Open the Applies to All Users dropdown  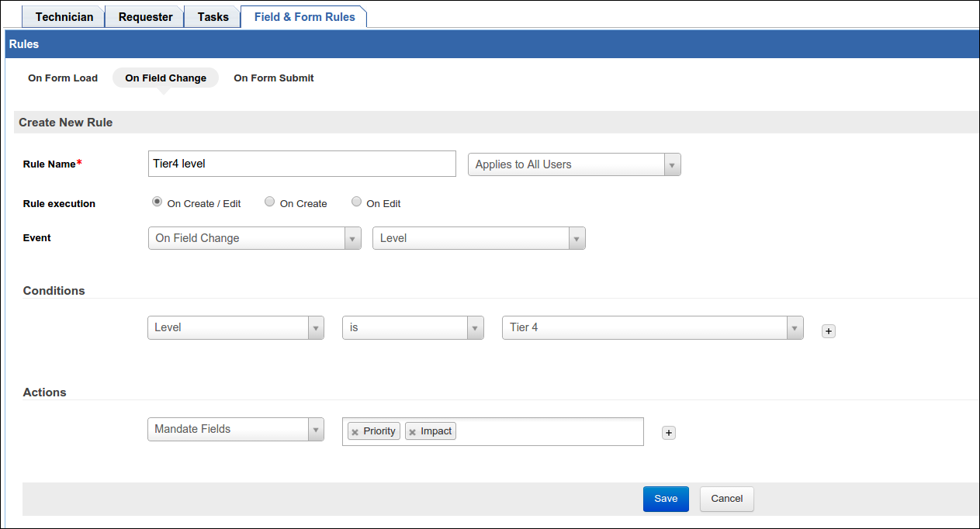(x=573, y=164)
